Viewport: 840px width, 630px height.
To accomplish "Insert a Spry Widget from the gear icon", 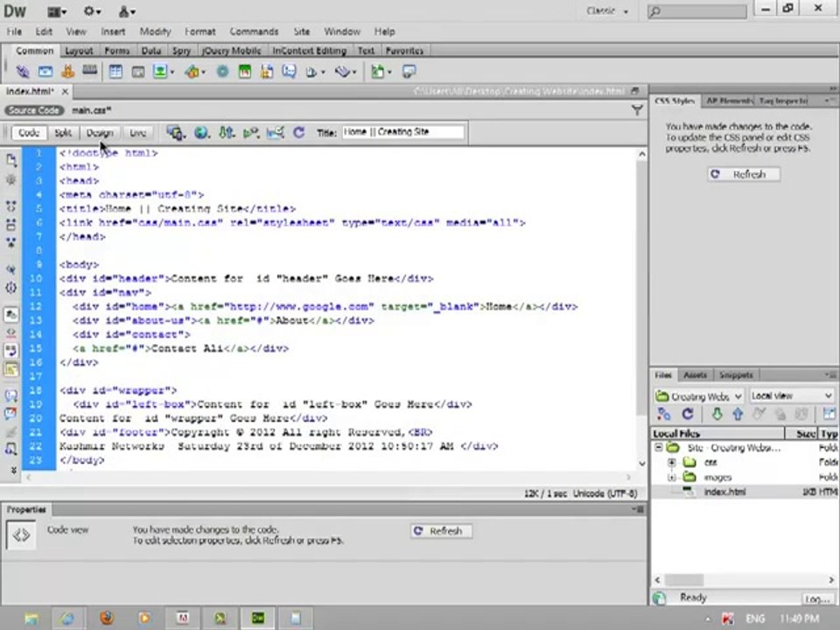I will click(222, 71).
